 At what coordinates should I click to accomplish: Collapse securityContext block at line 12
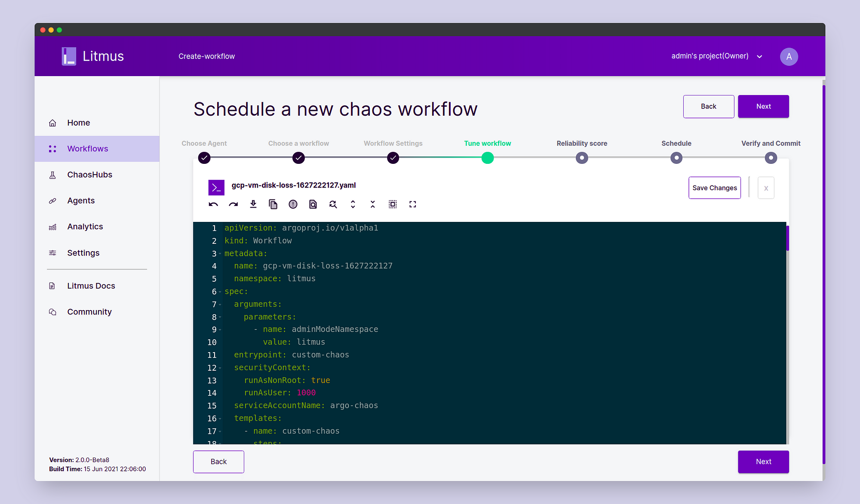220,368
